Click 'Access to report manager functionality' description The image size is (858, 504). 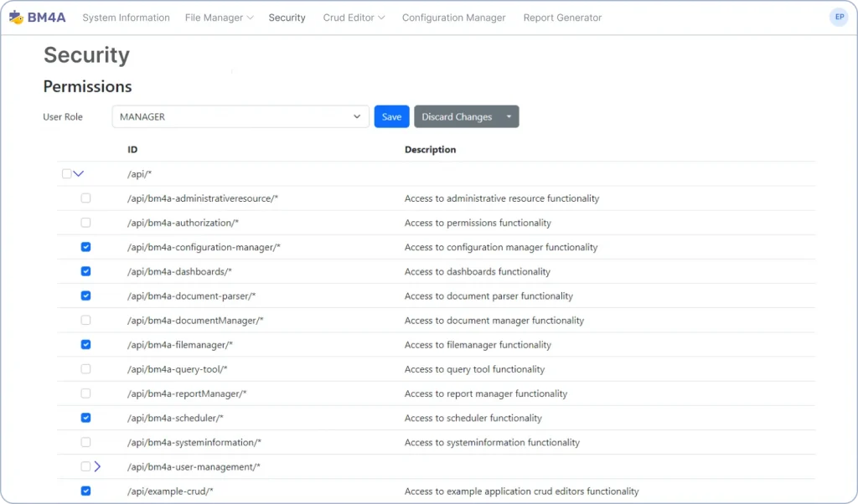click(x=486, y=393)
